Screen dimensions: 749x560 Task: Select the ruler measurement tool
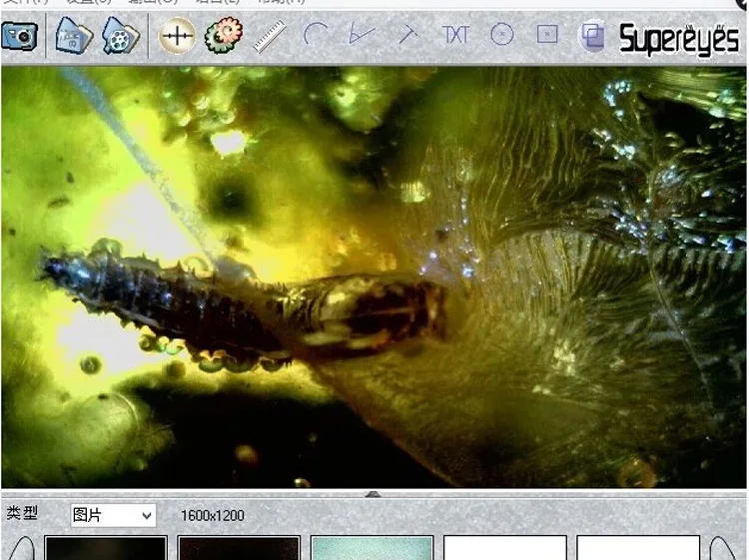pos(269,36)
